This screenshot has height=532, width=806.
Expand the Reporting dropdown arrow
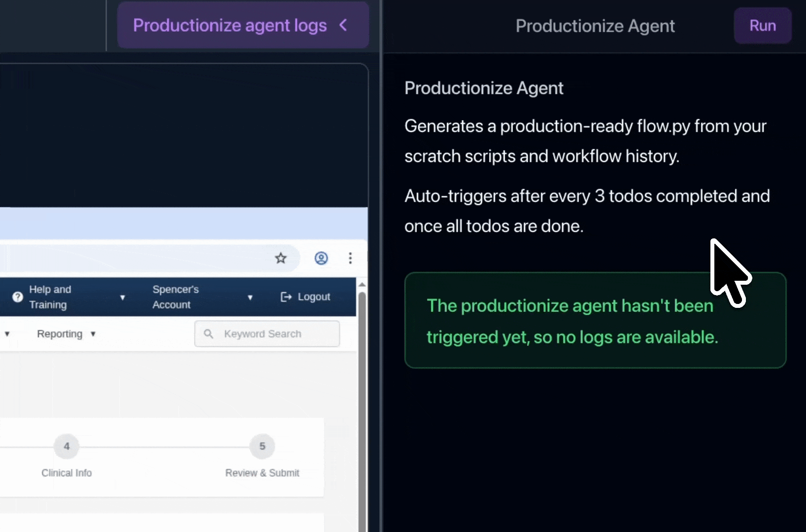pos(94,334)
